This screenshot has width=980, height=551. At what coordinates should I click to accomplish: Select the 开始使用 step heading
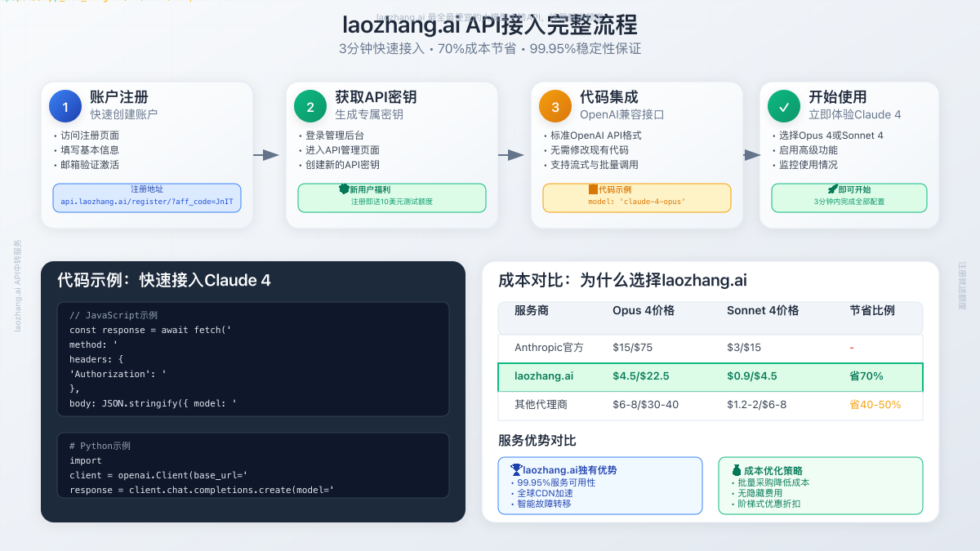[838, 96]
